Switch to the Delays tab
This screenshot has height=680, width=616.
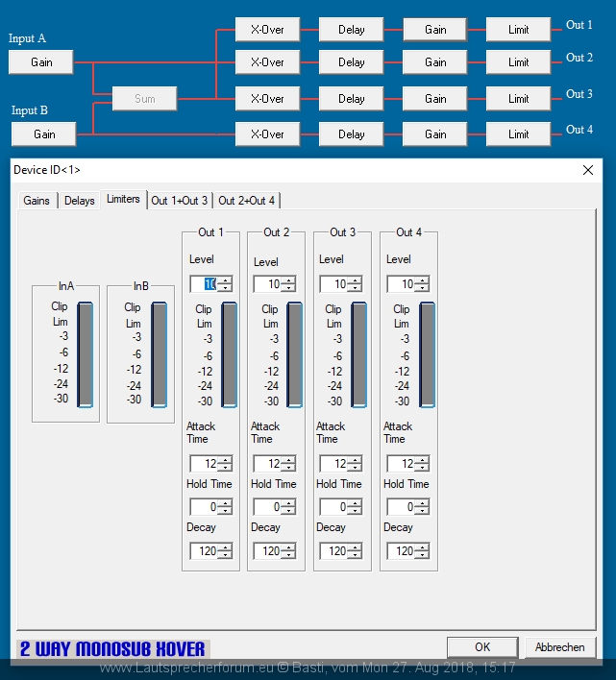[80, 201]
